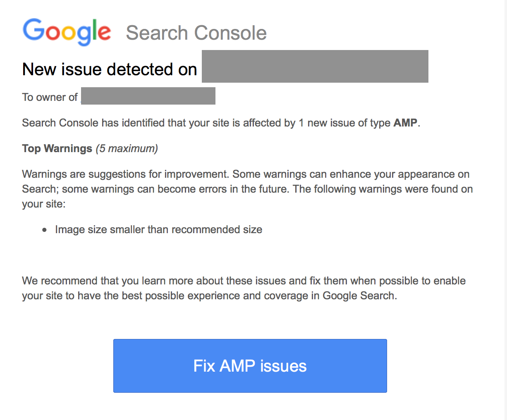This screenshot has width=507, height=420.
Task: Click the 'your site:' line before the list
Action: (x=44, y=204)
